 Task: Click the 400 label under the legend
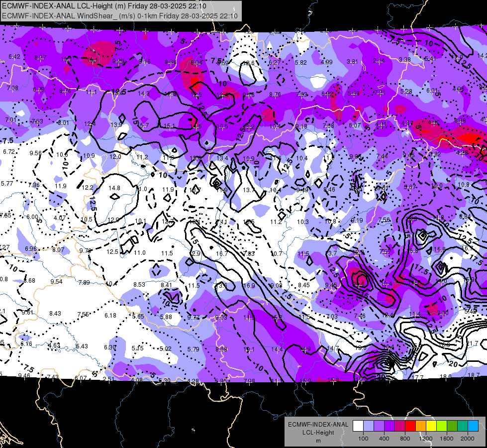pyautogui.click(x=384, y=439)
